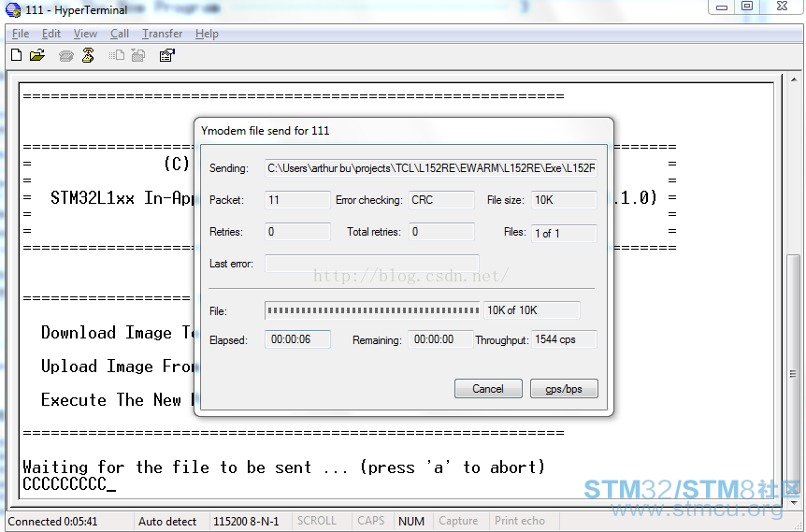Click the CAPS status indicator
This screenshot has width=806, height=532.
pyautogui.click(x=371, y=521)
